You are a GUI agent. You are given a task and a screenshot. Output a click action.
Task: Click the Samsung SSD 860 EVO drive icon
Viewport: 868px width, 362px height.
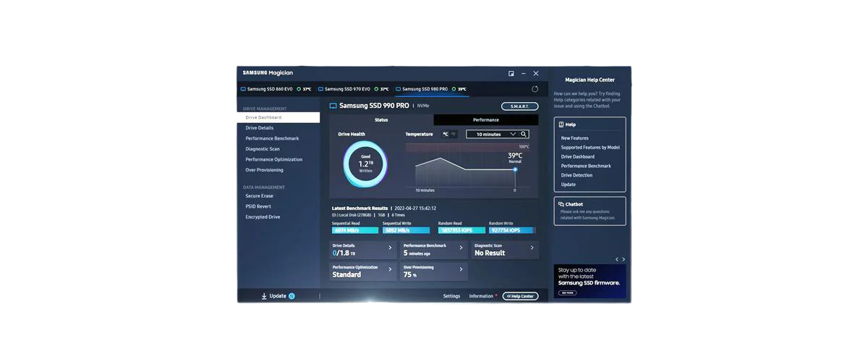tap(242, 89)
